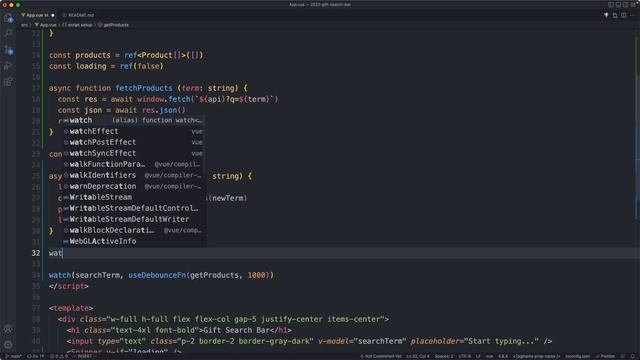This screenshot has height=360, width=640.
Task: Select the WritableStreamDefaultController suggestion
Action: (135, 209)
